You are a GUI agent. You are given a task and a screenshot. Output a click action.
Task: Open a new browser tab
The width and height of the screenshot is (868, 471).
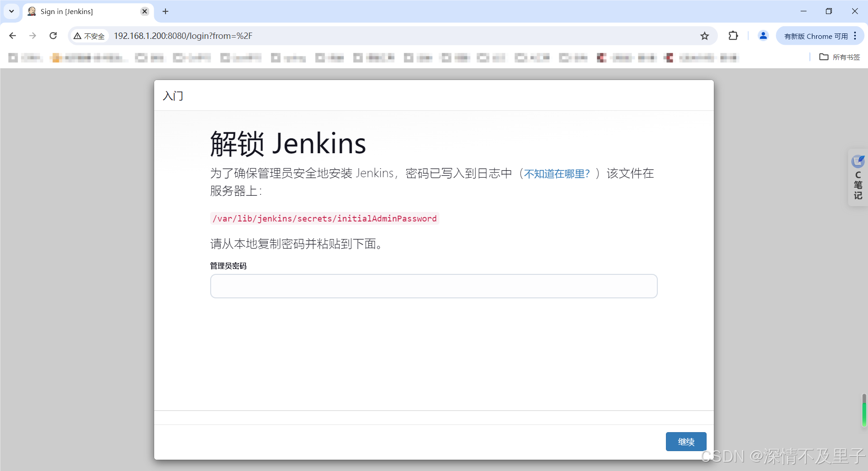(165, 11)
